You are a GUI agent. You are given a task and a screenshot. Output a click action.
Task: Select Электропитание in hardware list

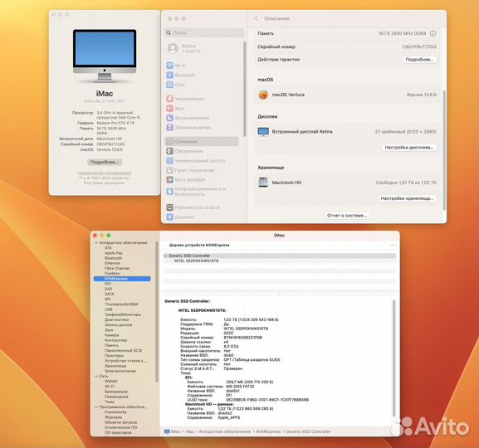coord(120,371)
